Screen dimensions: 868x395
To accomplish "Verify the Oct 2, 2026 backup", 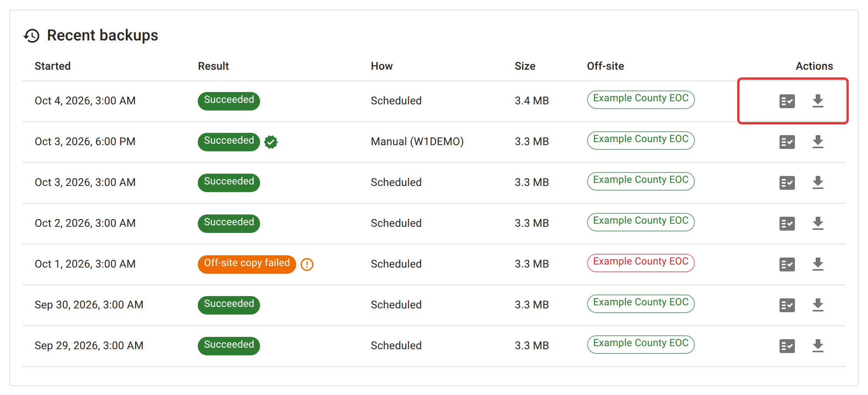I will coord(787,224).
